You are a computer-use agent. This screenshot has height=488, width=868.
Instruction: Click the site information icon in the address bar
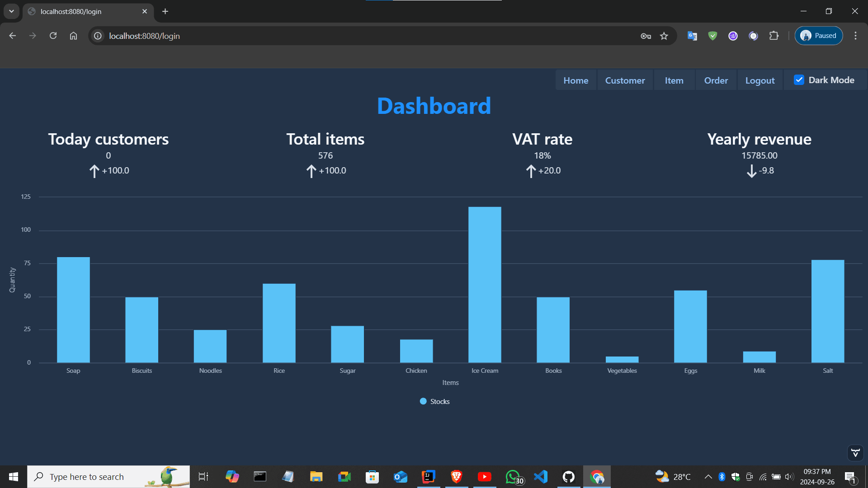(x=98, y=36)
